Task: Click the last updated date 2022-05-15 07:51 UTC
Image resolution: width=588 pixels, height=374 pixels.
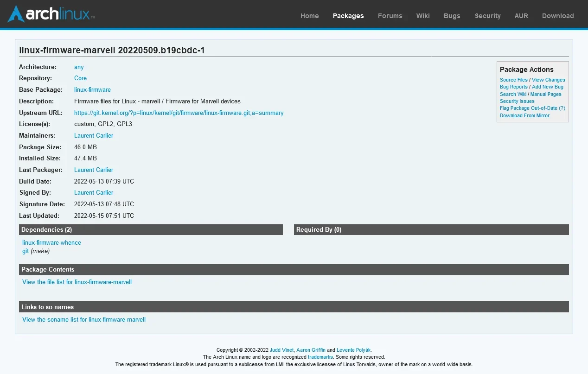Action: click(104, 216)
